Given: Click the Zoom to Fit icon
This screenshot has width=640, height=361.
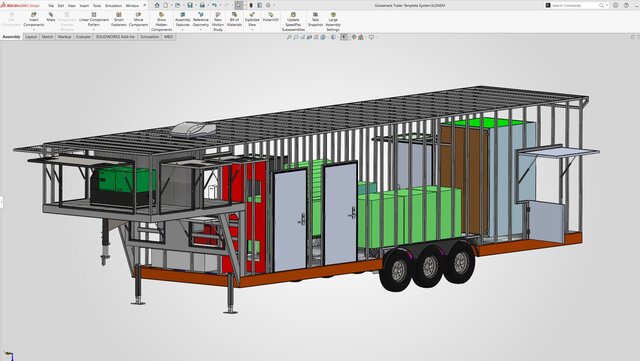Looking at the screenshot, I should click(289, 37).
